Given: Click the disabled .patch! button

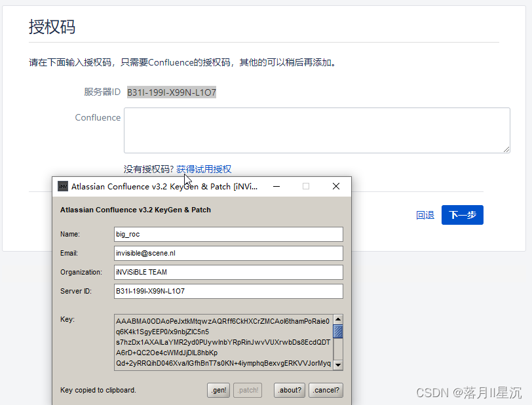Looking at the screenshot, I should (x=248, y=391).
